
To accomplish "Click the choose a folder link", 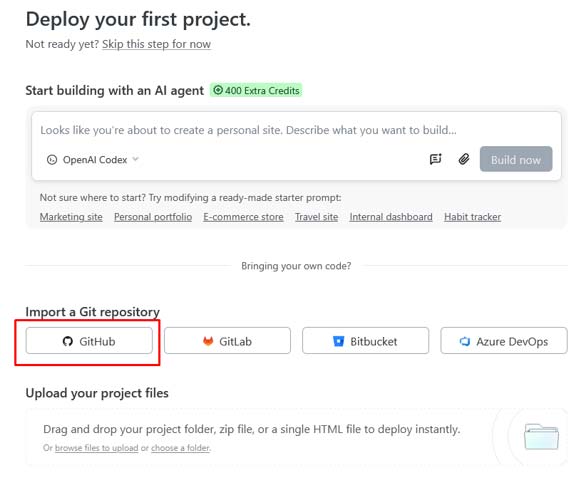I will point(180,448).
